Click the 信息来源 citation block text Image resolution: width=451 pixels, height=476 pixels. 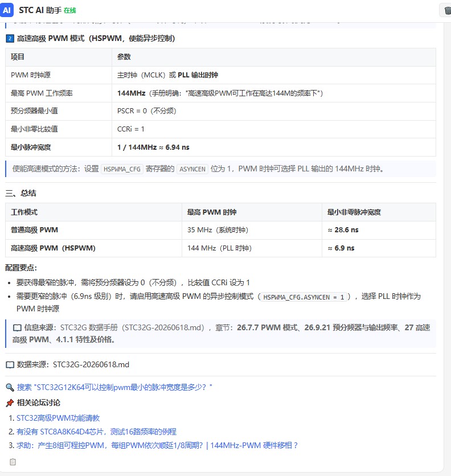(221, 334)
